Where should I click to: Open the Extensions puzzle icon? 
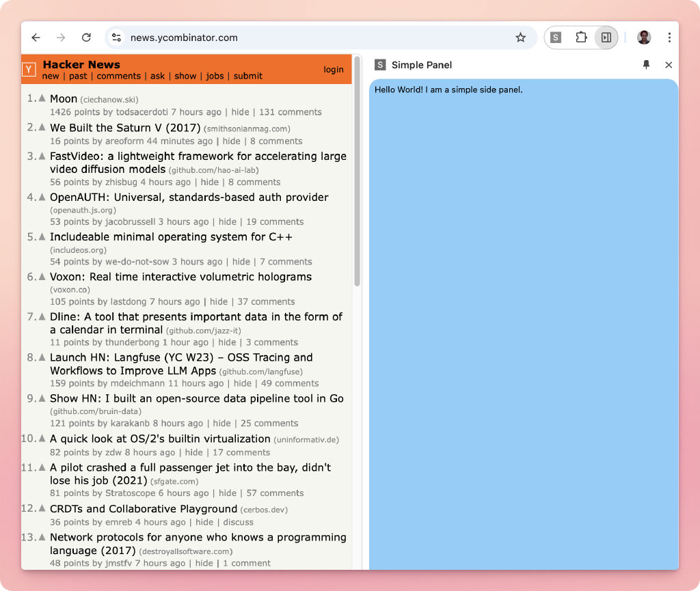[x=581, y=38]
